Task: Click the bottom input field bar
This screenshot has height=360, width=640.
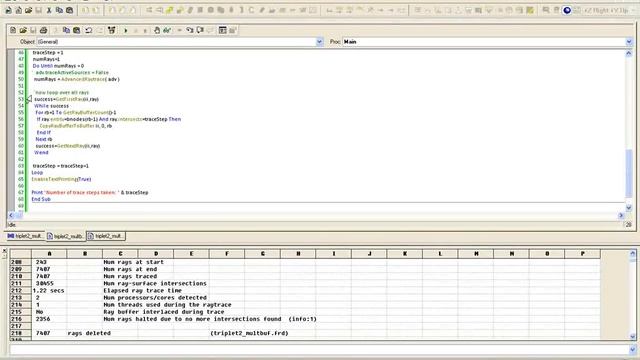Action: [320, 349]
